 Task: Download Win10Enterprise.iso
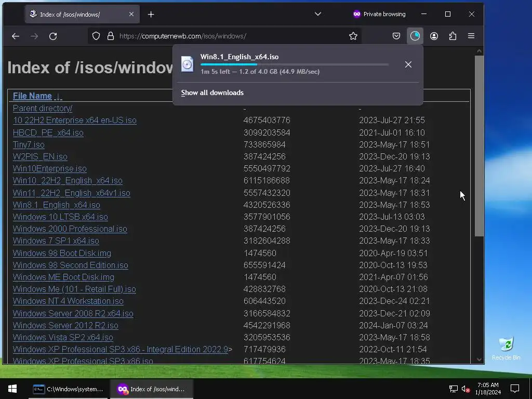[x=49, y=169]
